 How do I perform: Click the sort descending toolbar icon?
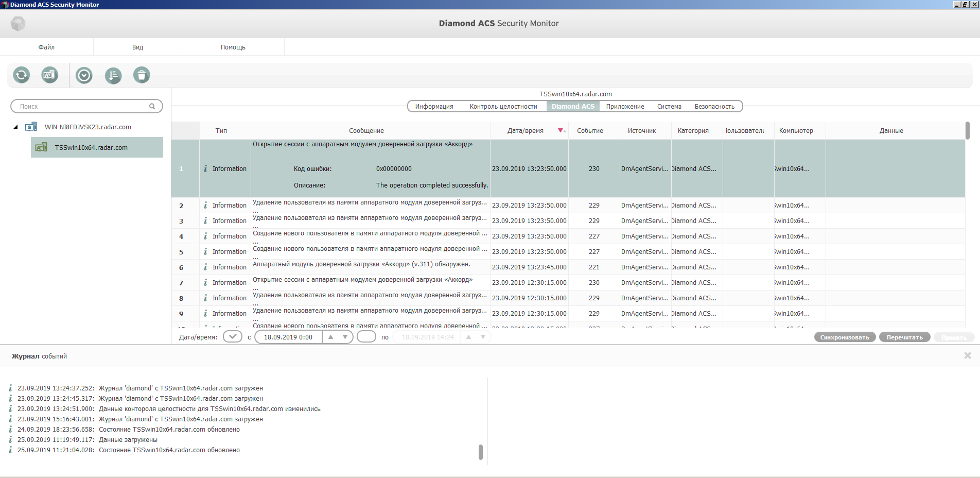[113, 76]
